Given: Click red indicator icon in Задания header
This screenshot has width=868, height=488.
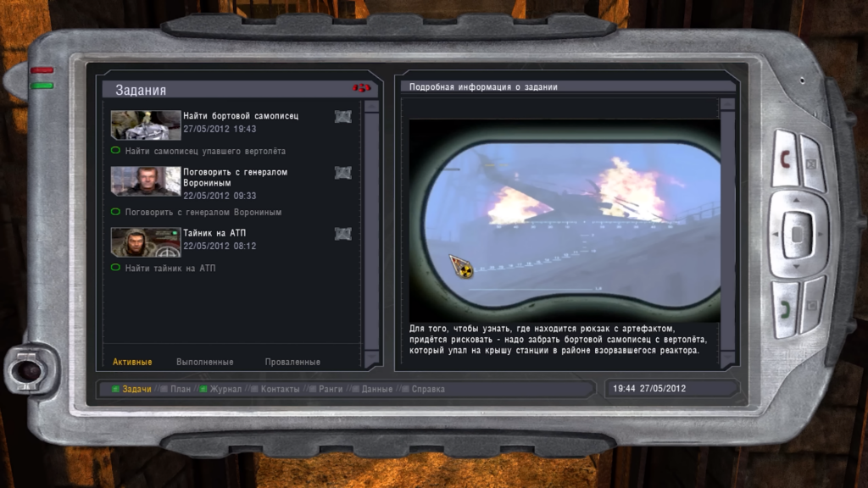Looking at the screenshot, I should pos(361,87).
